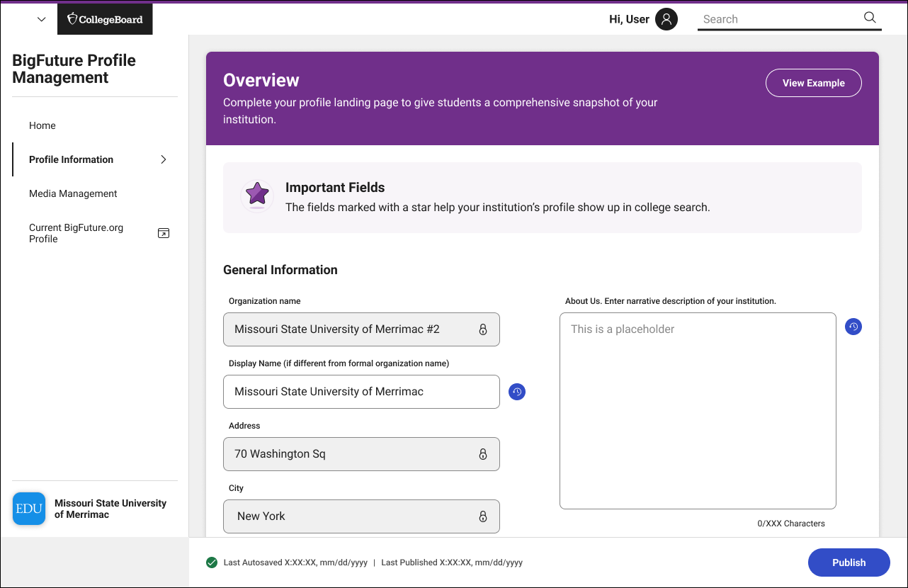
Task: Click the history icon beside About Us
Action: point(853,327)
